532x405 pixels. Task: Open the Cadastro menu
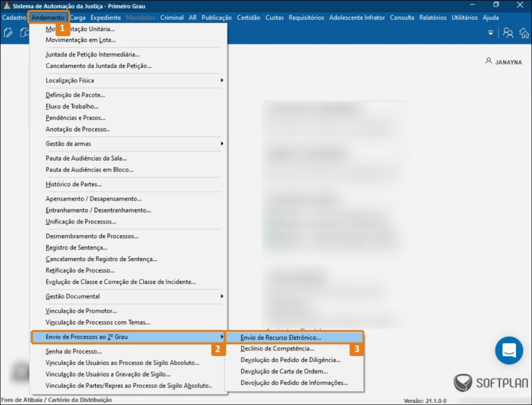[x=14, y=18]
